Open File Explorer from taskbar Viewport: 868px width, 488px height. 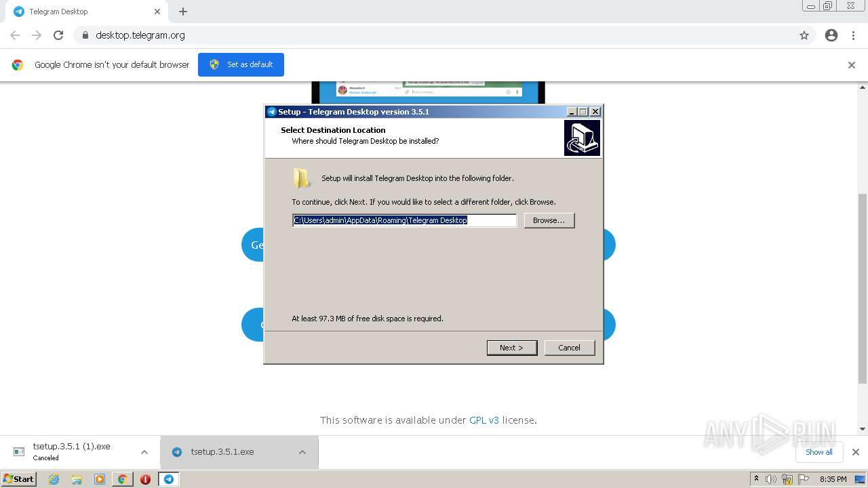(x=77, y=479)
